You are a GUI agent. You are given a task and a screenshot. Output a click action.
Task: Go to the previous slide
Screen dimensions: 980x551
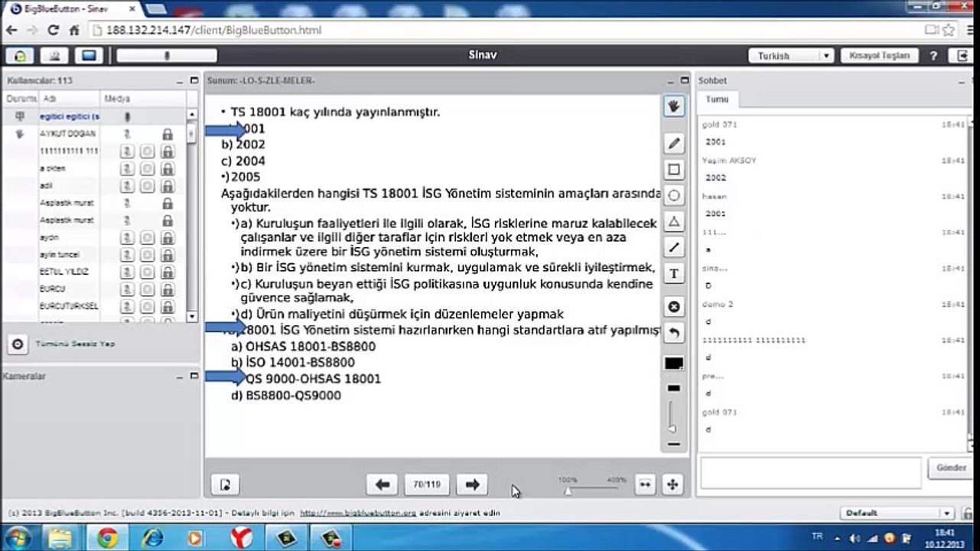click(x=383, y=484)
